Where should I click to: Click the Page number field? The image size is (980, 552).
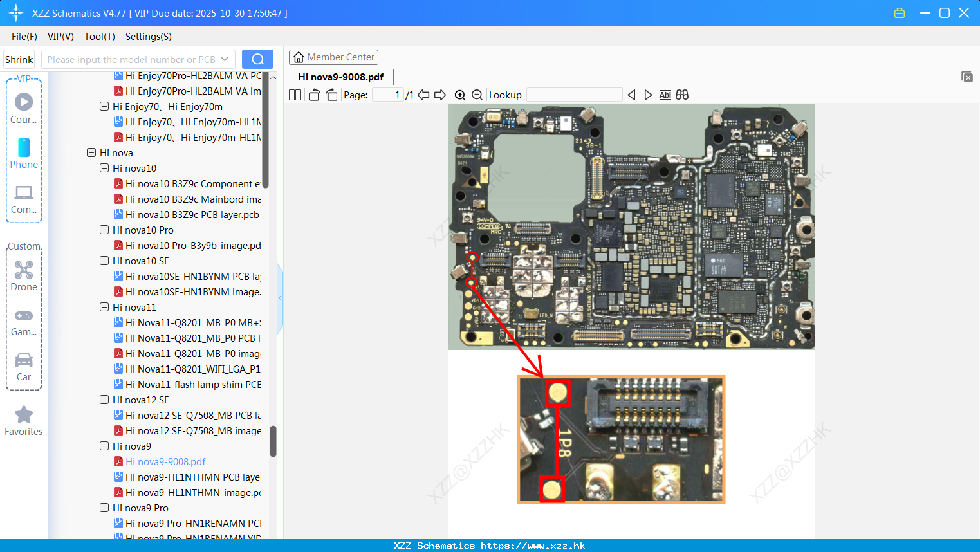pyautogui.click(x=388, y=95)
